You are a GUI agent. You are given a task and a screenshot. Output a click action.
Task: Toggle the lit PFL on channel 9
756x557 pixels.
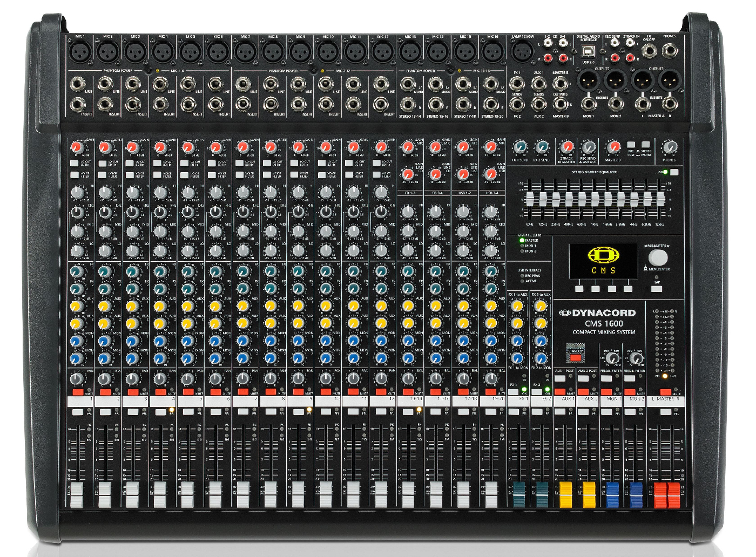[x=298, y=412]
